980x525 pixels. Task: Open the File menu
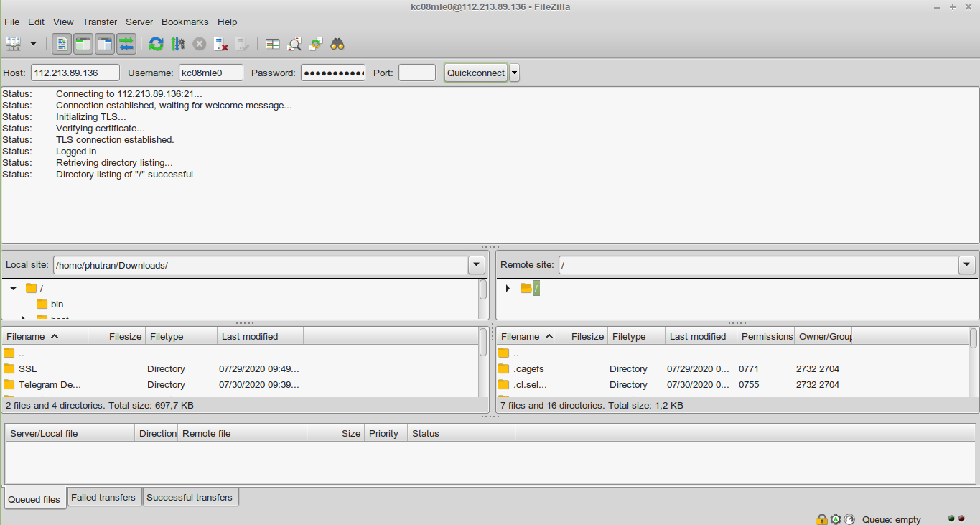click(11, 22)
